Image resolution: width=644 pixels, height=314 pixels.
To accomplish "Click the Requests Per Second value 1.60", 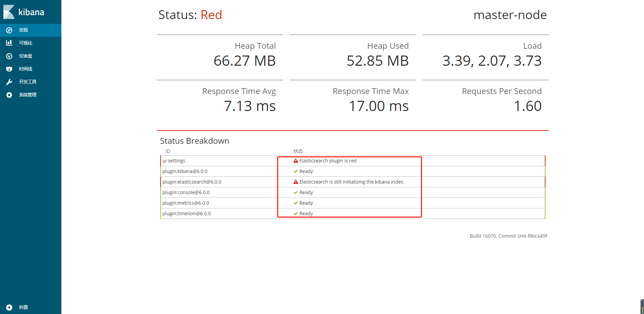I will point(528,106).
